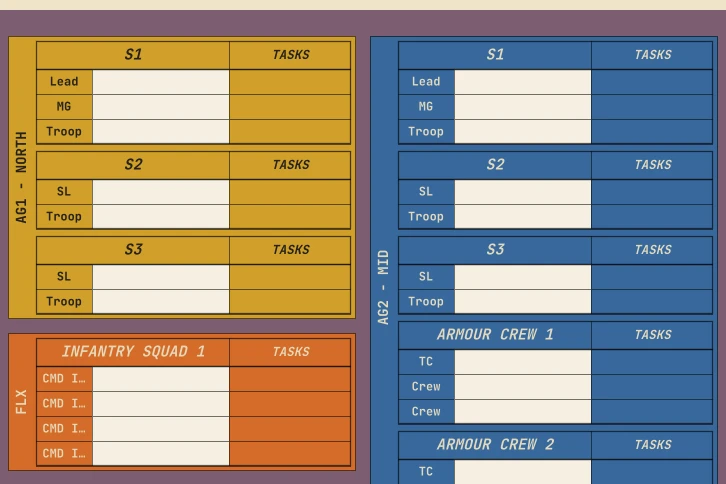
Task: Click the S3 header in the AG2 Mid block
Action: pos(495,250)
